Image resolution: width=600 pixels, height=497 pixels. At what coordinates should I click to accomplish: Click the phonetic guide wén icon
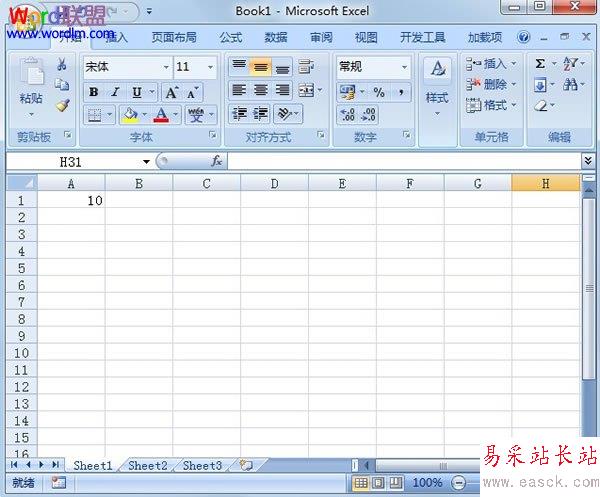[196, 115]
